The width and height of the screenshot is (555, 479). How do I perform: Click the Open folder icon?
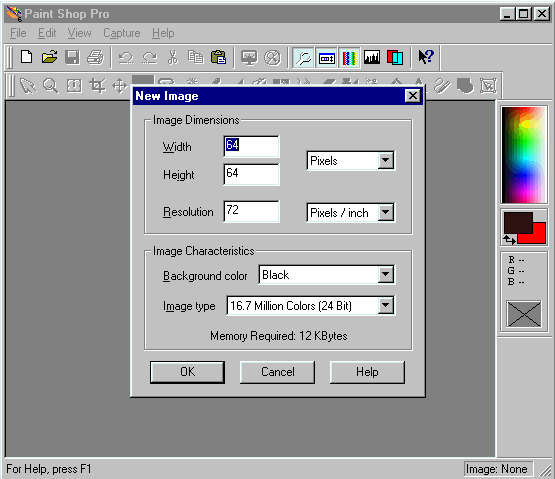pos(50,57)
